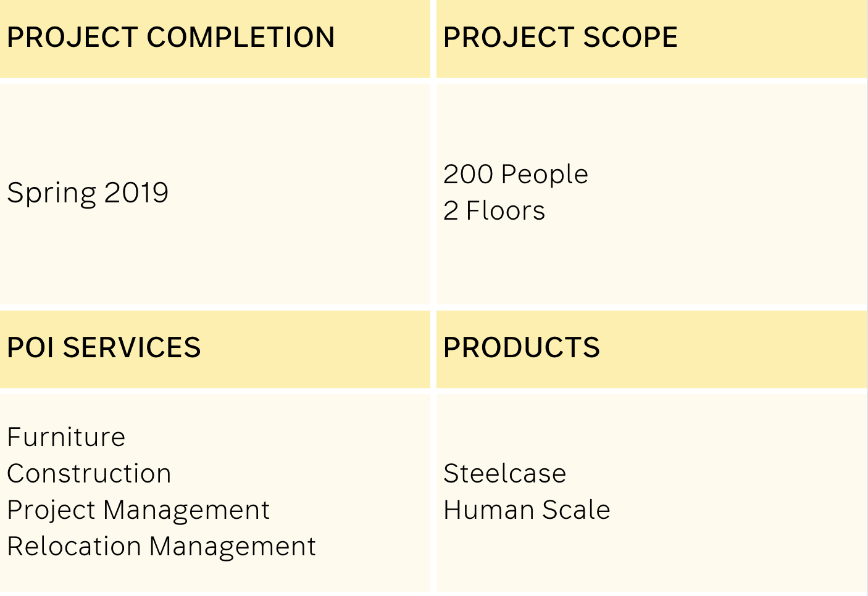The image size is (868, 596).
Task: Select the year 2019 text
Action: point(136,192)
